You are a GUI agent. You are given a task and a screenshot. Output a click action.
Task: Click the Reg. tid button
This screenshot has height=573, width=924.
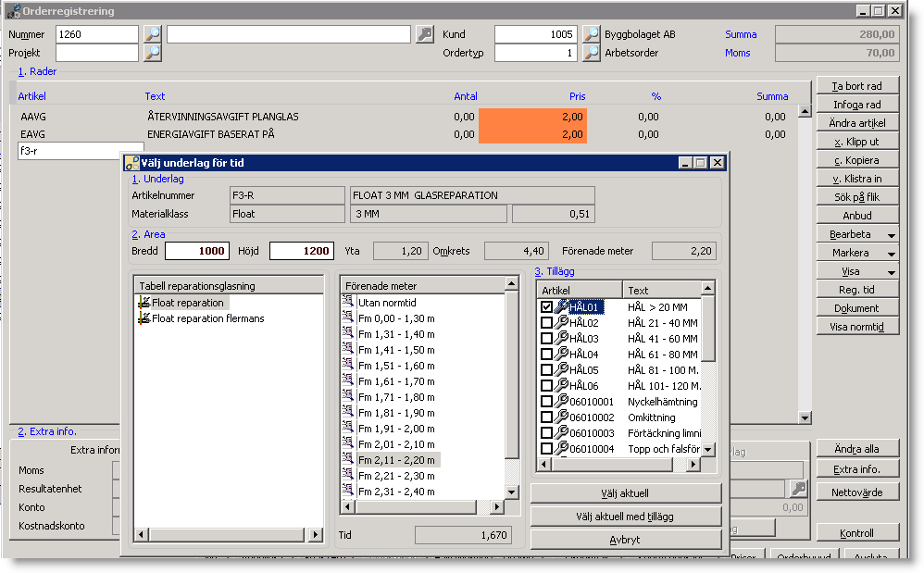(x=858, y=290)
